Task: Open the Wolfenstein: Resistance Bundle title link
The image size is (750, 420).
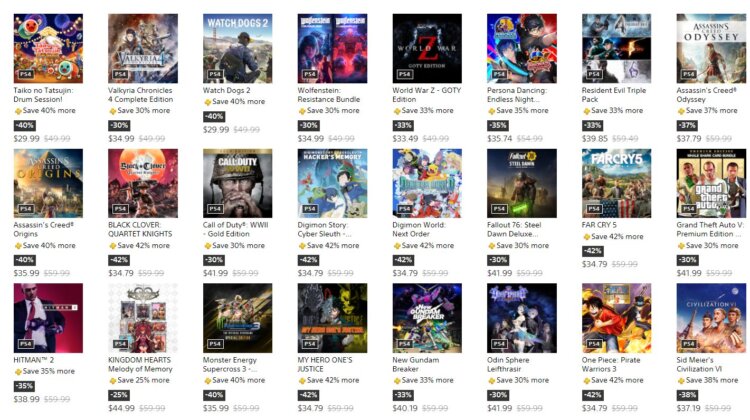Action: [329, 95]
